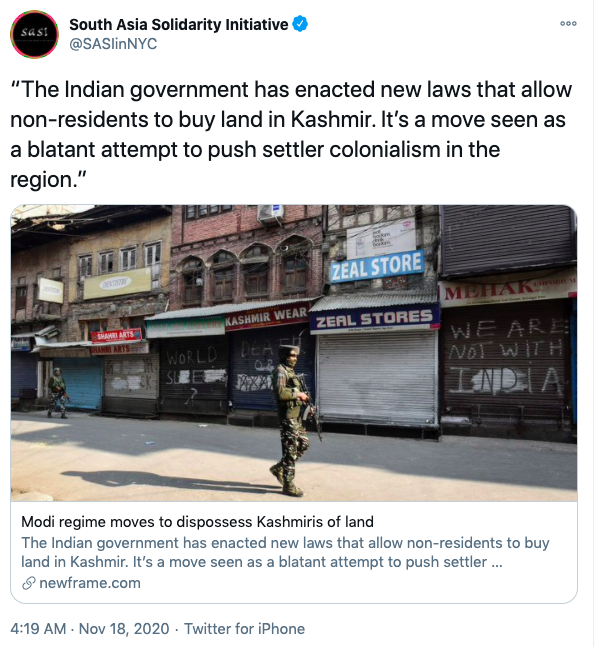The image size is (595, 647).
Task: Open the article photo of the soldier walking
Action: point(294,353)
